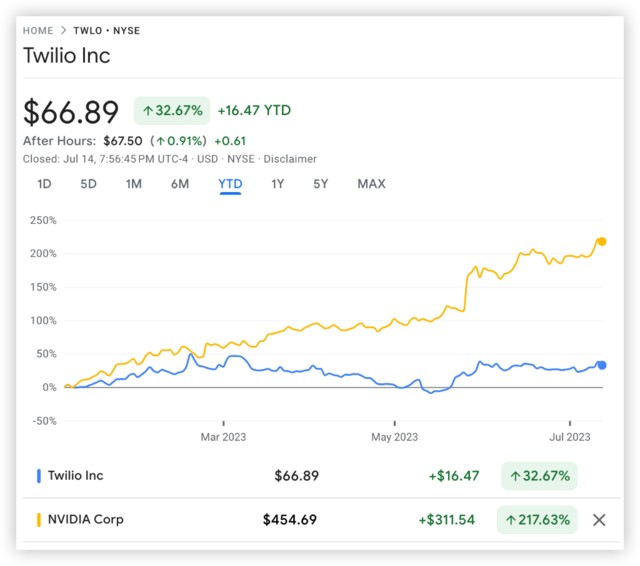640x566 pixels.
Task: Click the yellow NVIDIA color marker in legend
Action: (38, 520)
